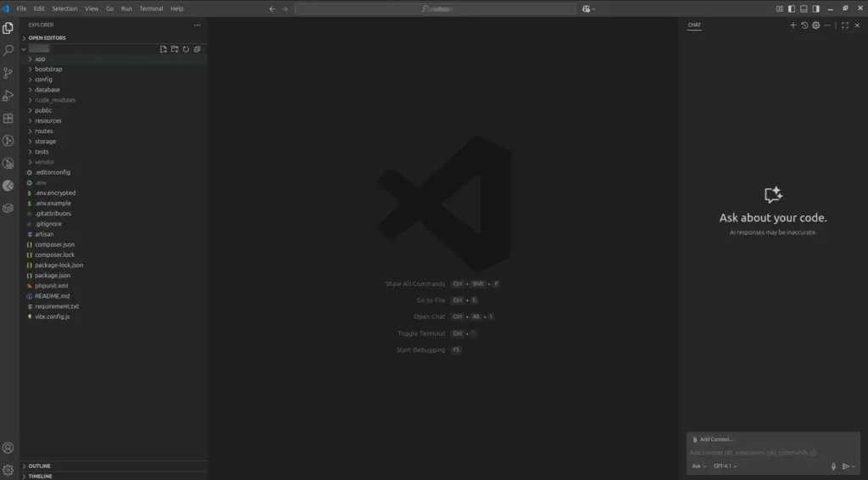
Task: Toggle the bottom panel
Action: pyautogui.click(x=804, y=8)
